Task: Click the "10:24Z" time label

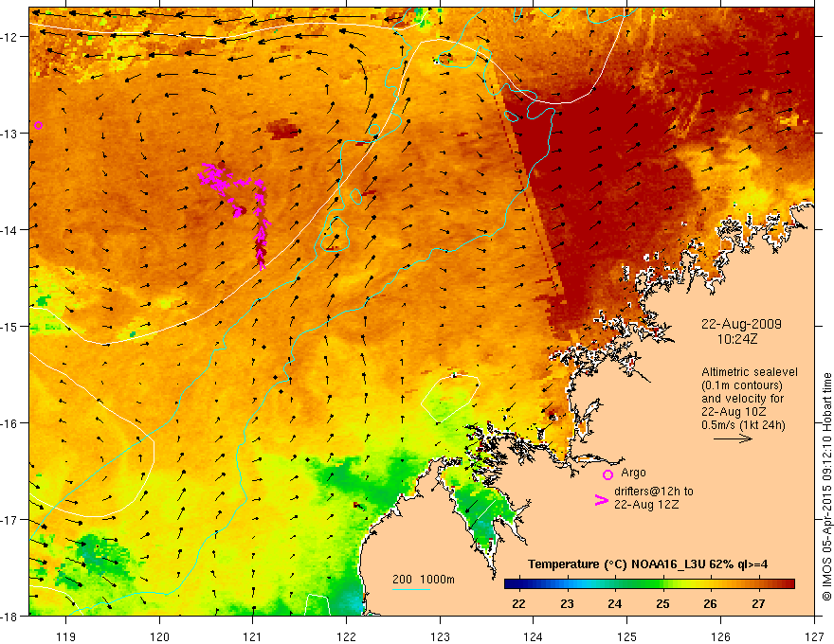Action: (736, 339)
